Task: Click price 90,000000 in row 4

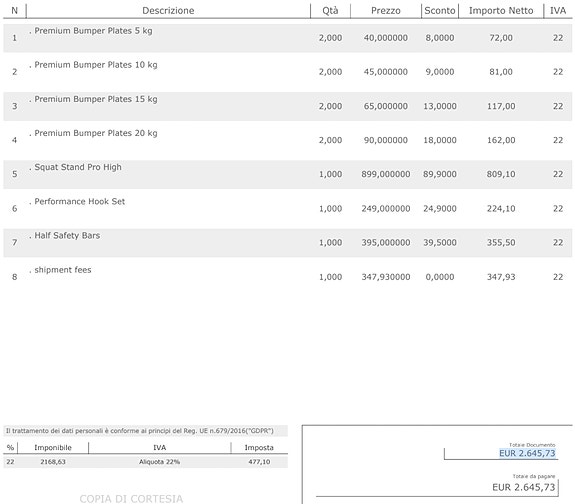Action: [x=385, y=140]
